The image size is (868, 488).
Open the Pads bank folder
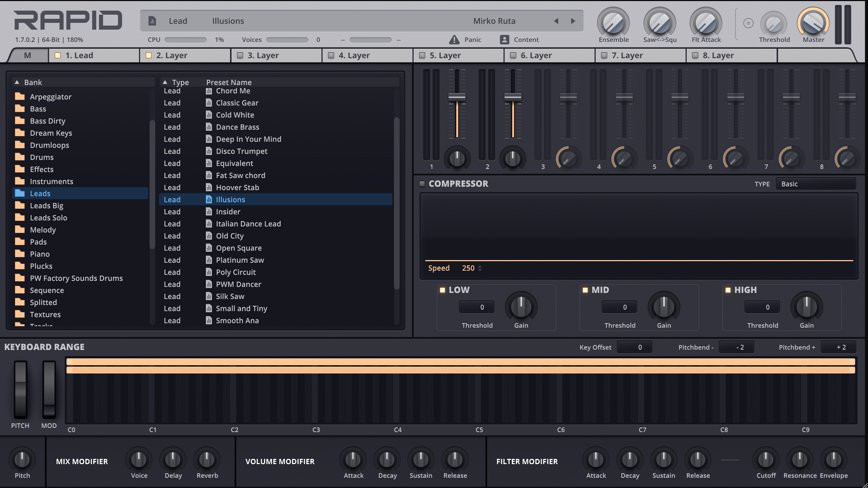pos(80,242)
